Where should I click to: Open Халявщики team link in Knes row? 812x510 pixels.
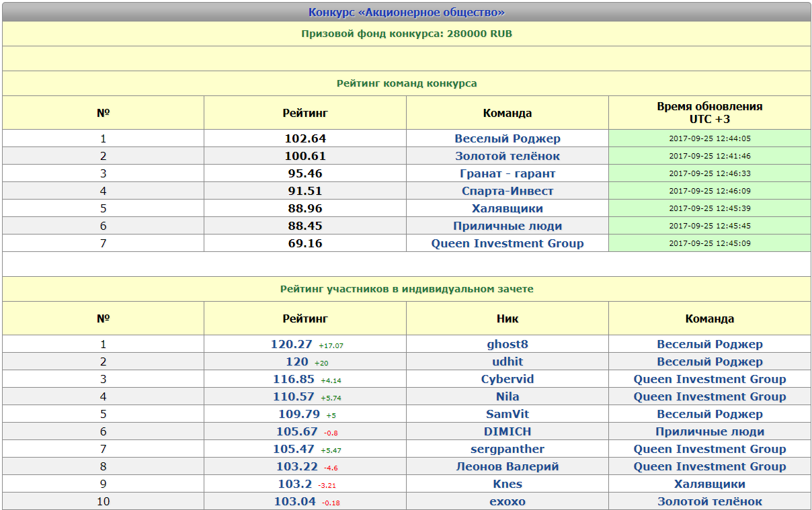pyautogui.click(x=710, y=484)
